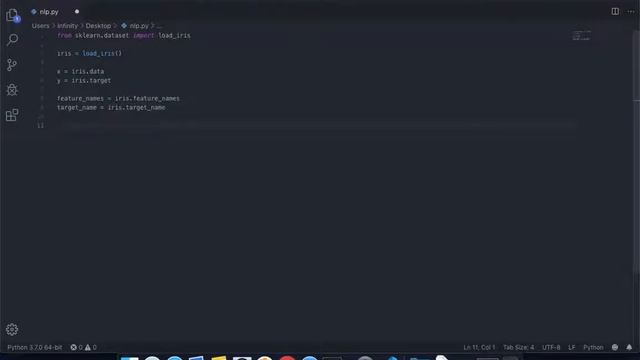
Task: Click the code line 'iris = load_iris()'
Action: (x=89, y=53)
